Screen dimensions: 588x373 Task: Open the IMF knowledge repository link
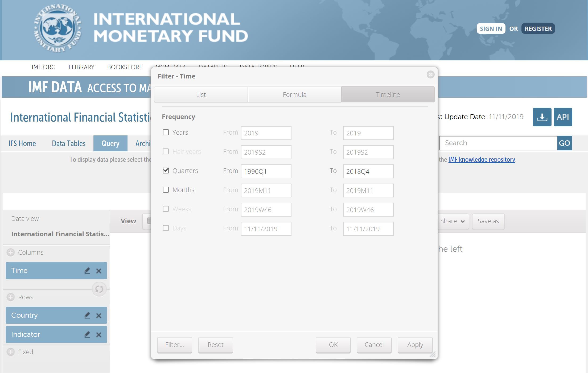(x=482, y=159)
